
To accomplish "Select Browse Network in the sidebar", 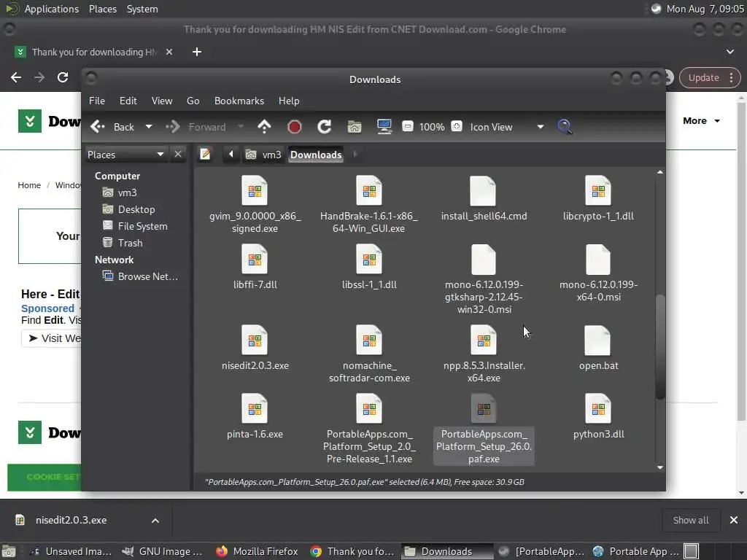I will pyautogui.click(x=141, y=276).
